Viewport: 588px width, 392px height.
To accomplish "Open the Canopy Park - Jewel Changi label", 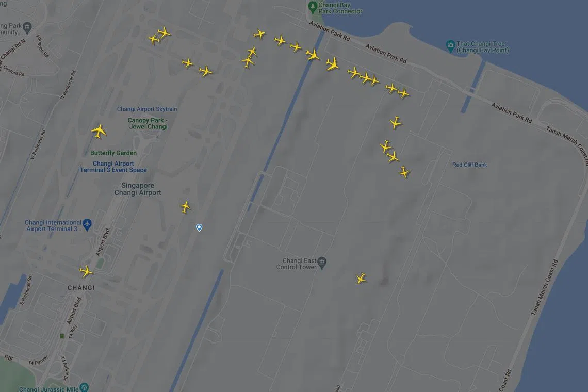I will pos(148,123).
